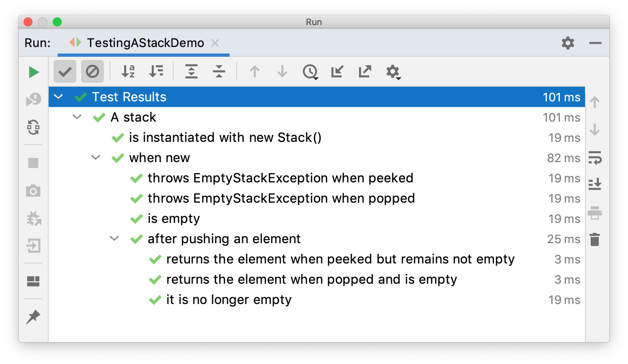Viewport: 628px width, 364px height.
Task: Sort test results alphabetically
Action: [127, 71]
